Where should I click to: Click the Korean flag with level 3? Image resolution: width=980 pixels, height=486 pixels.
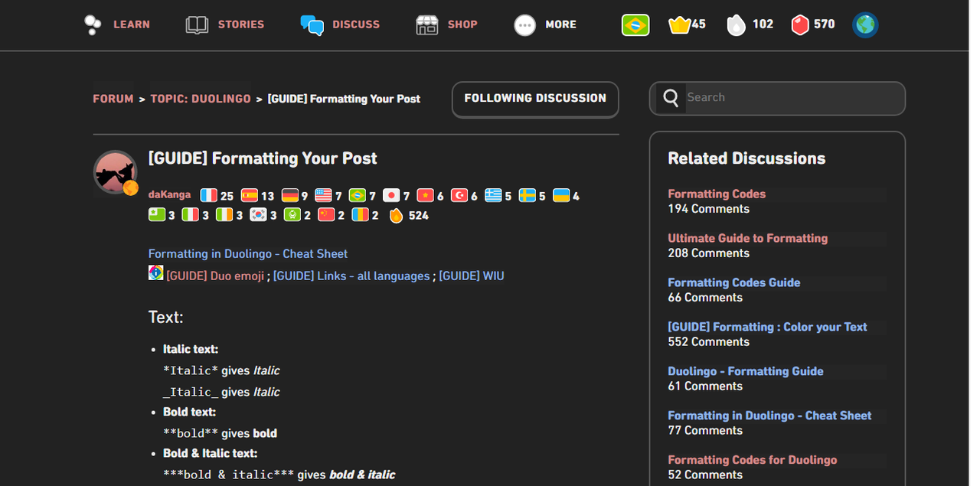point(259,215)
